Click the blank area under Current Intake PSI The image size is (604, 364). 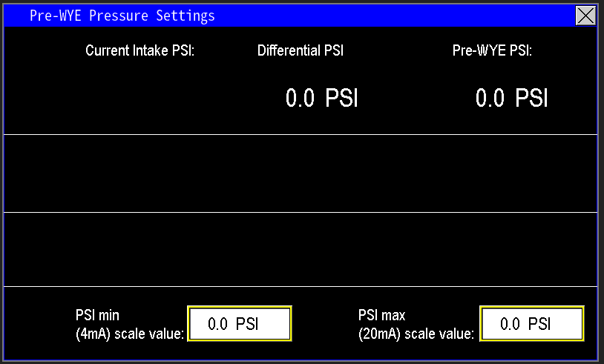139,99
